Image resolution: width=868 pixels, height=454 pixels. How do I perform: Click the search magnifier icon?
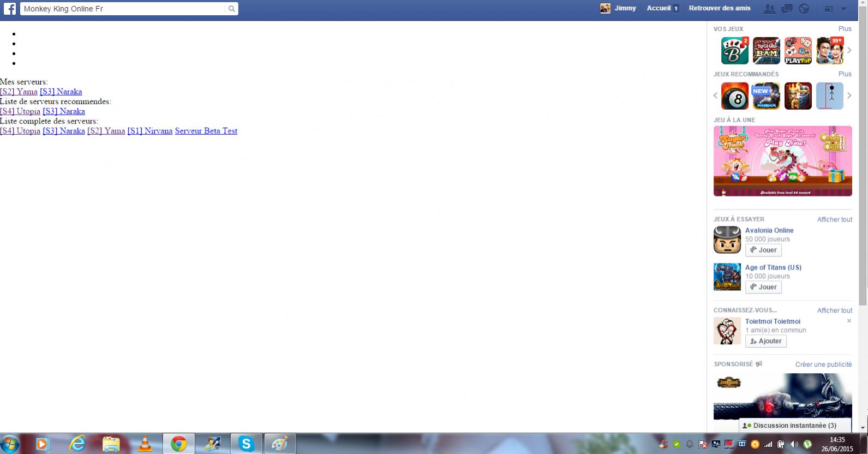click(x=232, y=9)
